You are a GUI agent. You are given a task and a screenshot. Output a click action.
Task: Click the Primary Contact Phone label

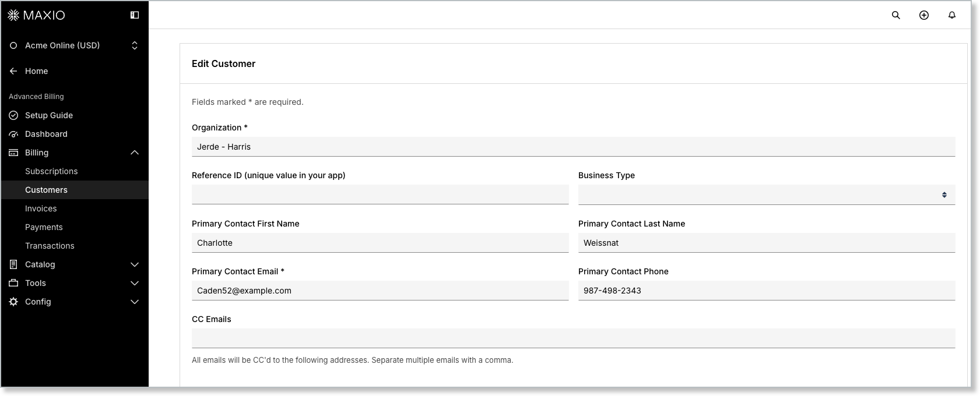pyautogui.click(x=623, y=271)
